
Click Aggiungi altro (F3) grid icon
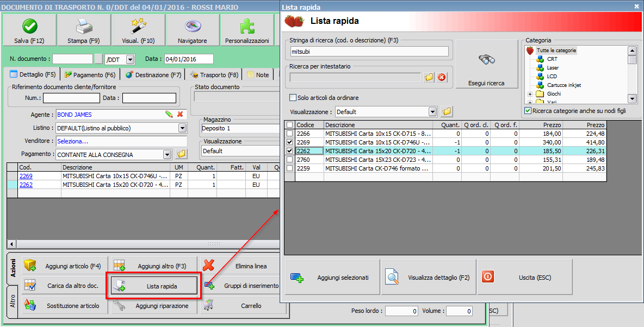[x=120, y=266]
